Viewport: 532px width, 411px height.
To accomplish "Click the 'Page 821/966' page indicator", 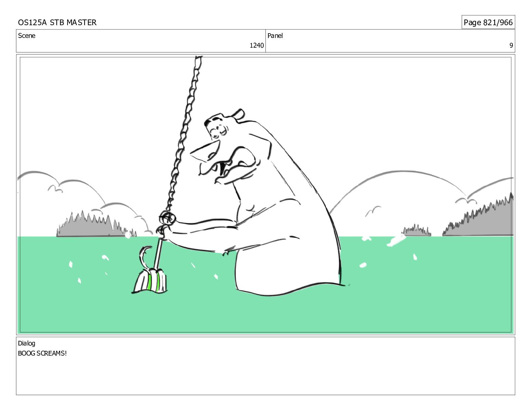I will [488, 22].
